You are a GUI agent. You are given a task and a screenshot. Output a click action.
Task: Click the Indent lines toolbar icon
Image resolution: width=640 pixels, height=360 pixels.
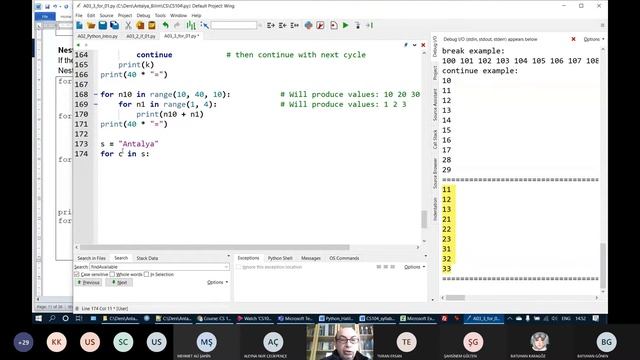271,25
